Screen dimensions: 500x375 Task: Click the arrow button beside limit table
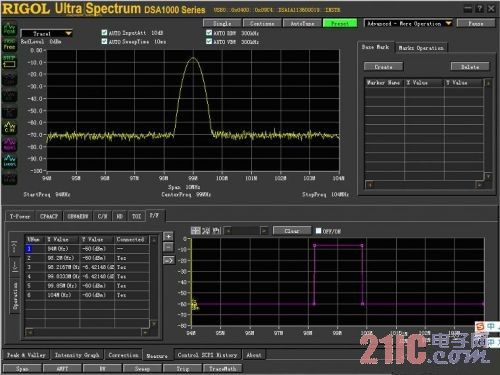tap(168, 260)
